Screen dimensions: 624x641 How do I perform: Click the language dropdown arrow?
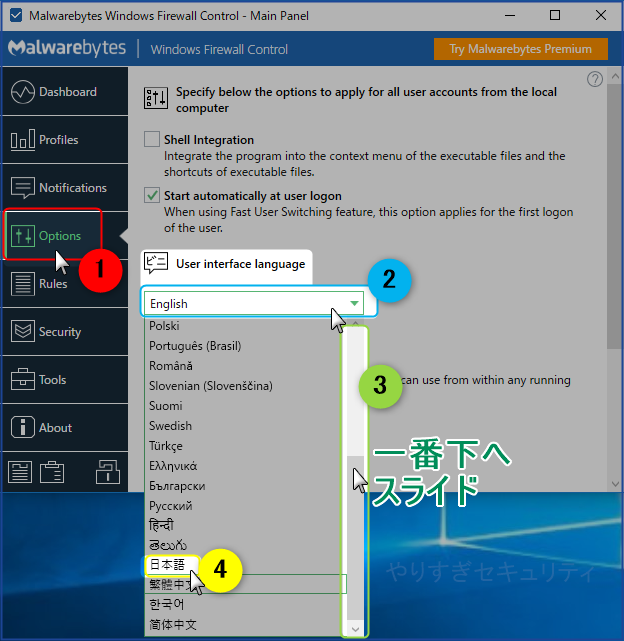click(x=354, y=303)
